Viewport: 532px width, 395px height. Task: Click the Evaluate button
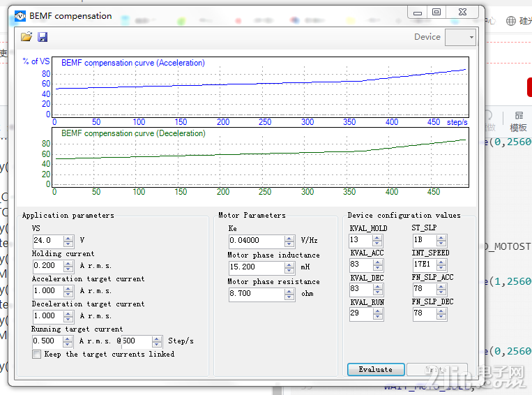376,369
